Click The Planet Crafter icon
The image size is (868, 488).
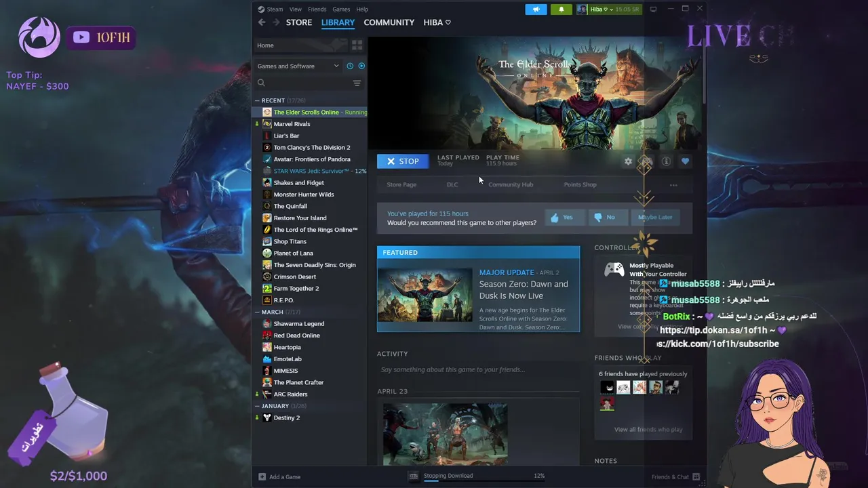(x=267, y=382)
